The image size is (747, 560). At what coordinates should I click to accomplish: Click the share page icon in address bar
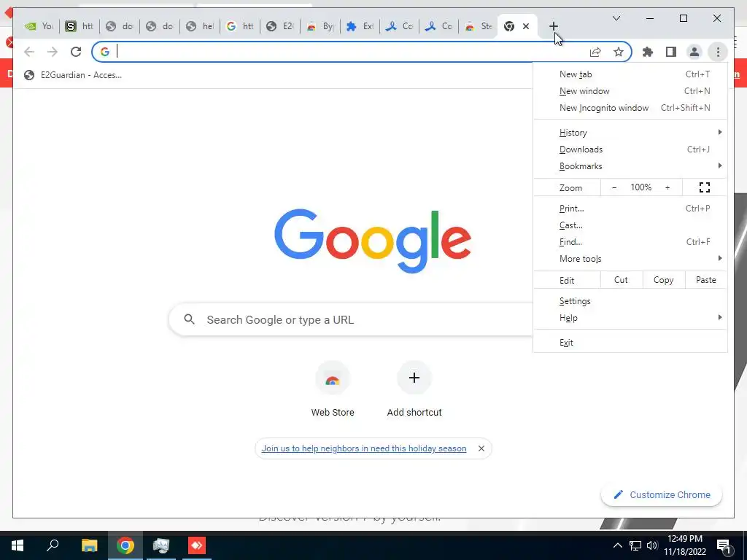(595, 52)
